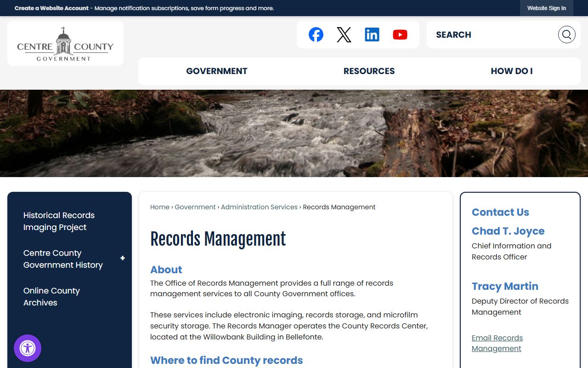
Task: Click Chief Information and Records Officer text
Action: (x=512, y=251)
